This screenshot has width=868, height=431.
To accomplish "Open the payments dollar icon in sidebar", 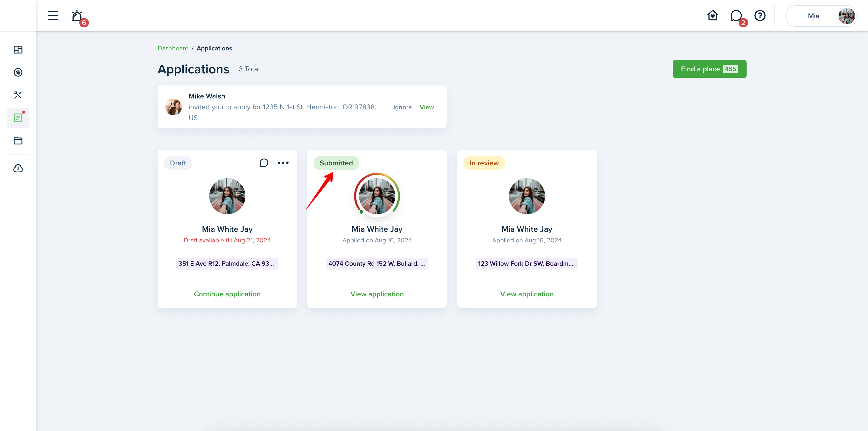I will 18,72.
